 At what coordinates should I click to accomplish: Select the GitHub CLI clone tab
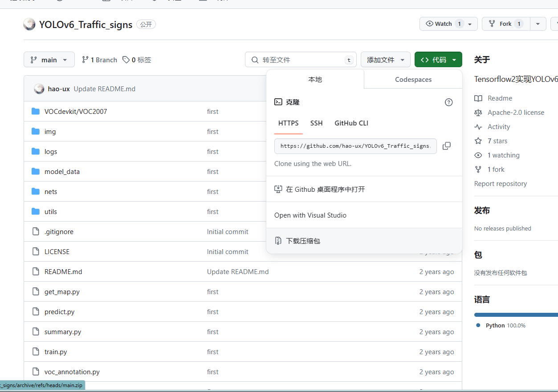[x=351, y=123]
